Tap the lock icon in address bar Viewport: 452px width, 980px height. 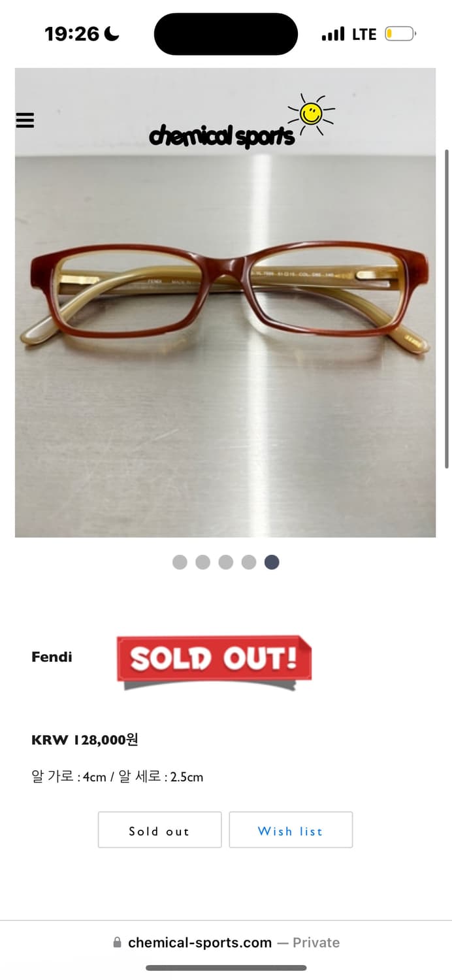pyautogui.click(x=117, y=942)
